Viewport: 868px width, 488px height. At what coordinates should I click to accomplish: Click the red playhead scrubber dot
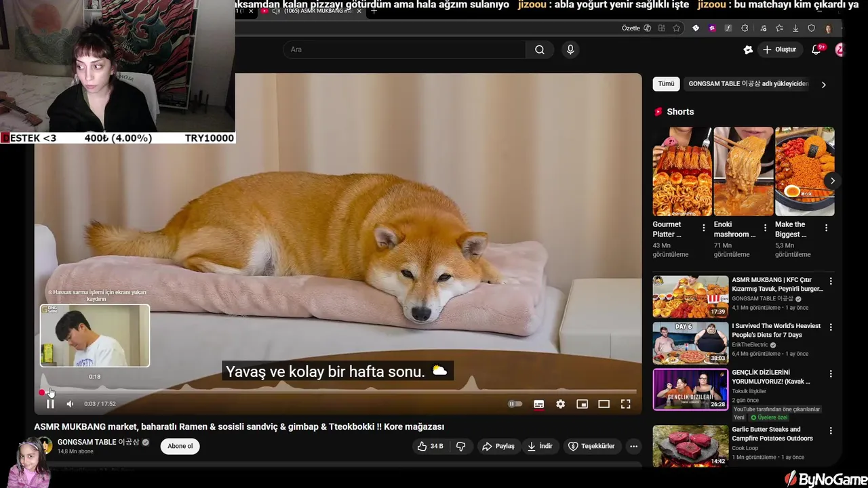[x=42, y=392]
